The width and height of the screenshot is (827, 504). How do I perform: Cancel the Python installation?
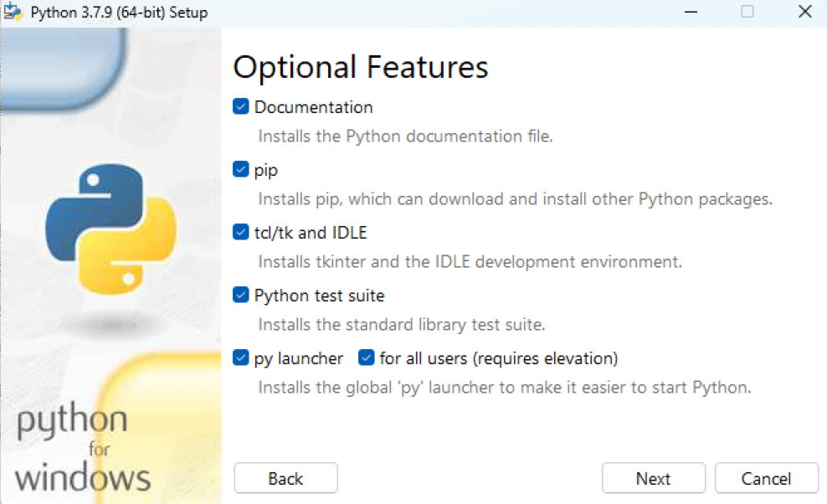(x=767, y=478)
